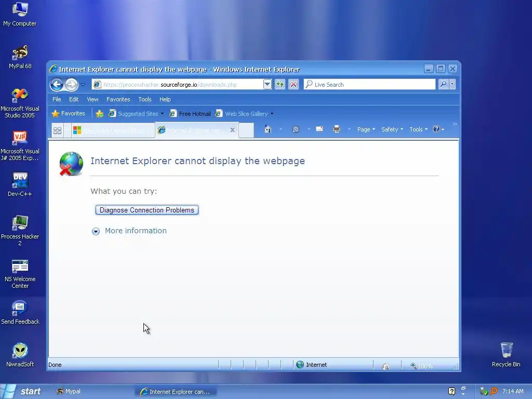The width and height of the screenshot is (532, 399).
Task: Run search with magnifier button
Action: (x=443, y=84)
